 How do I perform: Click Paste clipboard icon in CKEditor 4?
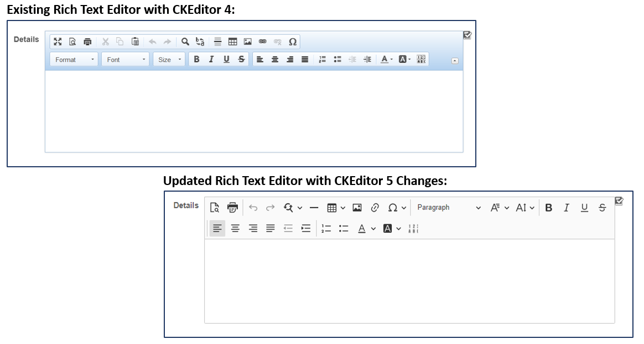[135, 42]
